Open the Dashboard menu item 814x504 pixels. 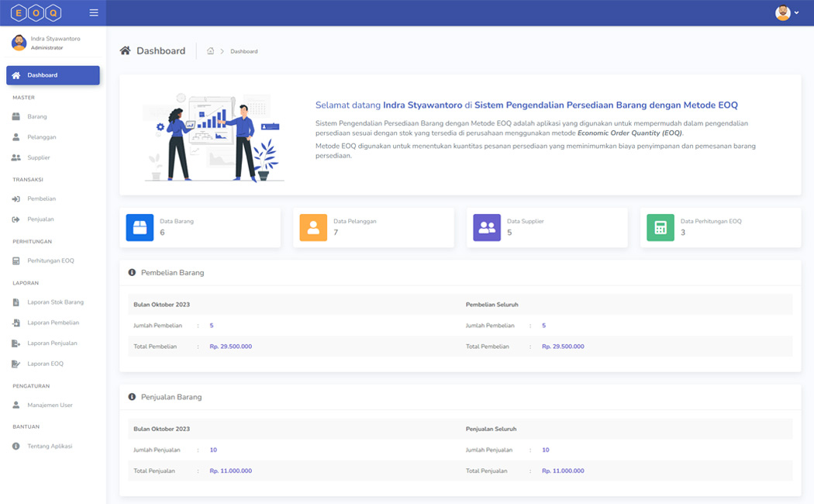click(x=52, y=75)
